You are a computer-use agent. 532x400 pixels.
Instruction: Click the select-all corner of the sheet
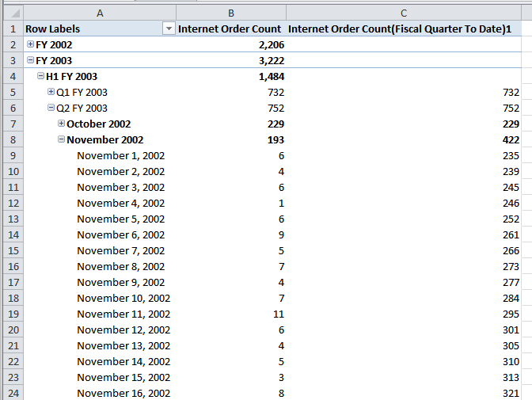[11, 13]
